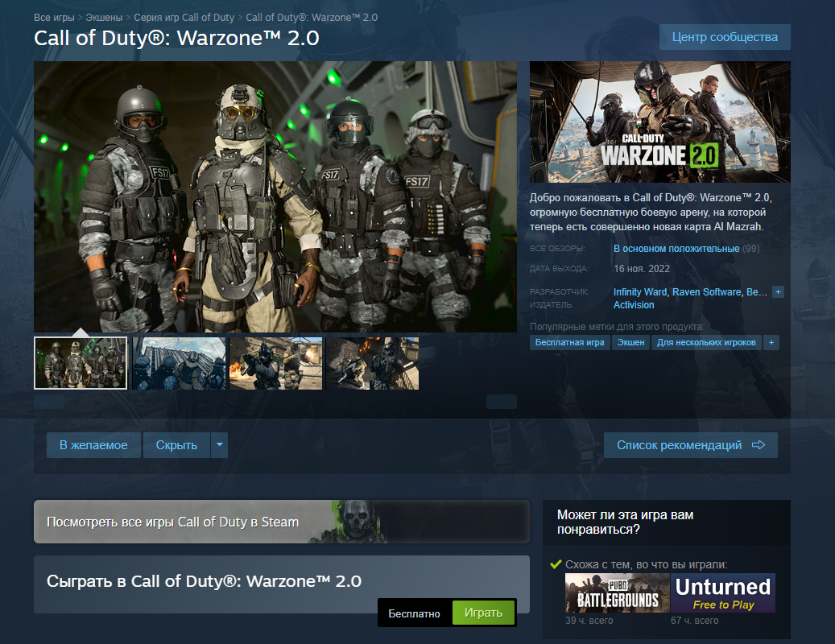Expand the developer list plus button
The width and height of the screenshot is (835, 644).
tap(778, 291)
